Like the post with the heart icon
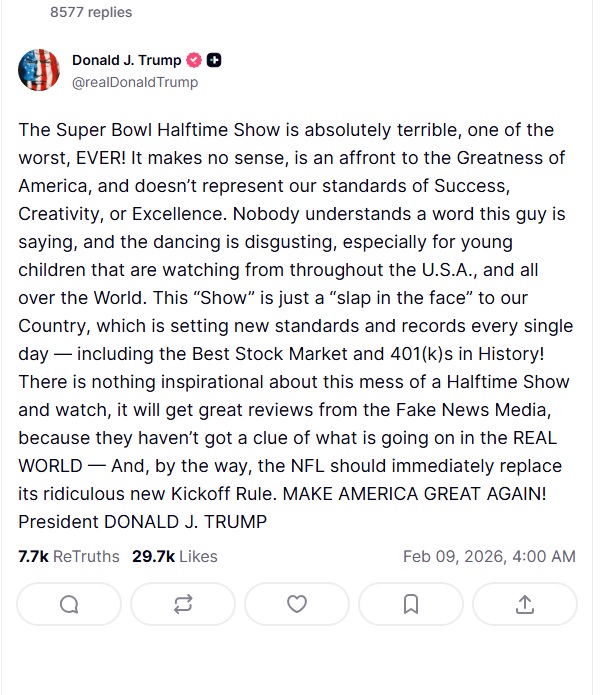This screenshot has height=695, width=609. pos(297,604)
